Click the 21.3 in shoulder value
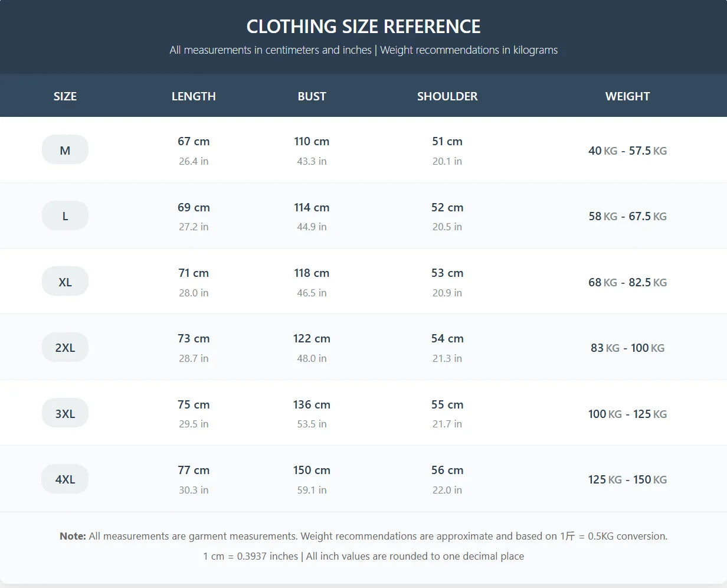Viewport: 727px width, 588px height. pos(447,358)
